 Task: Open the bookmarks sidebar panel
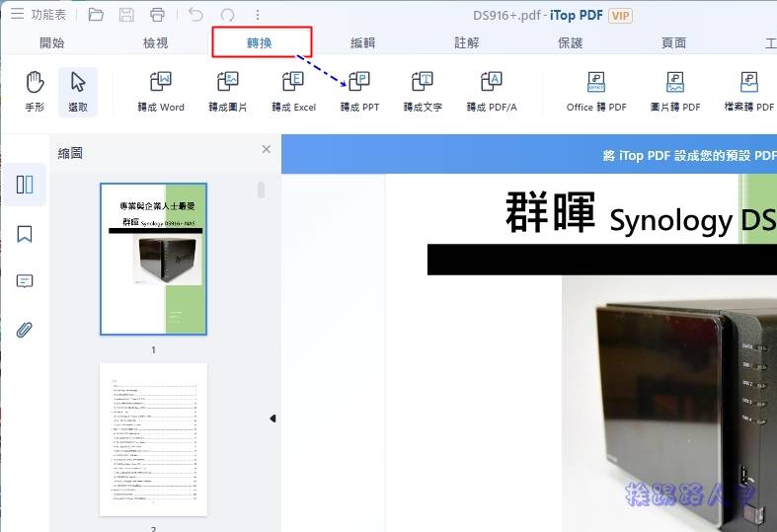pos(25,234)
